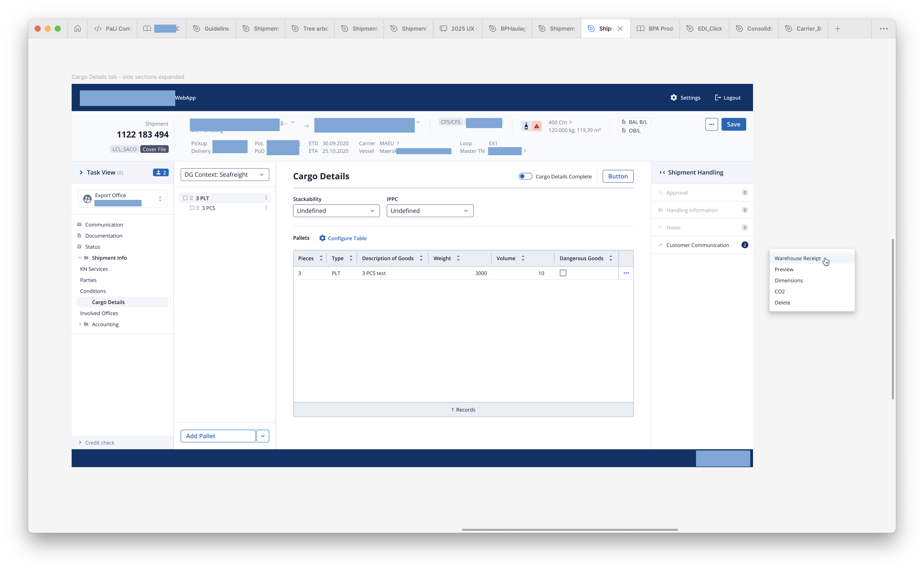Open the Stackability dropdown
The image size is (924, 570).
(336, 211)
